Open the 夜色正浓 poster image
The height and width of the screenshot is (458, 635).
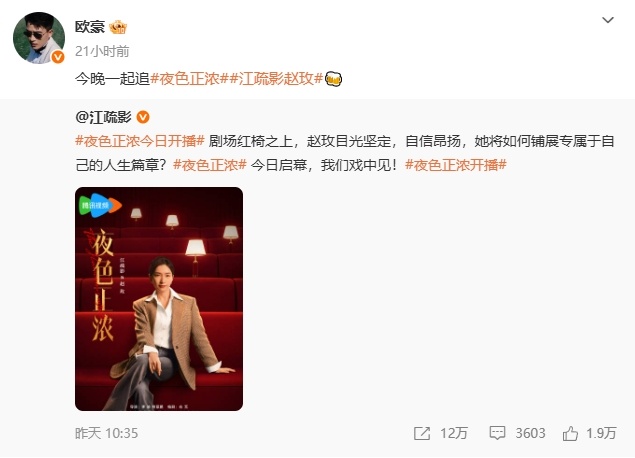[159, 299]
